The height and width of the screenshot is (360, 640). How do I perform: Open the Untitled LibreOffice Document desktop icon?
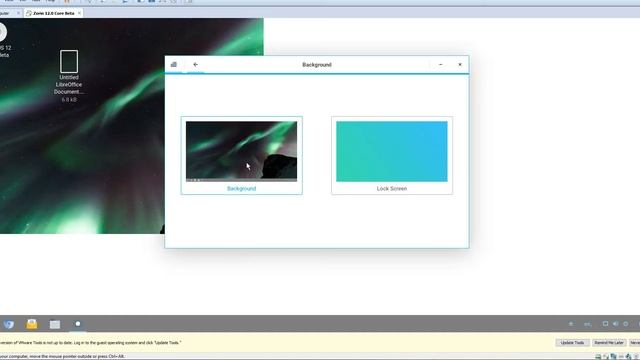click(x=69, y=76)
